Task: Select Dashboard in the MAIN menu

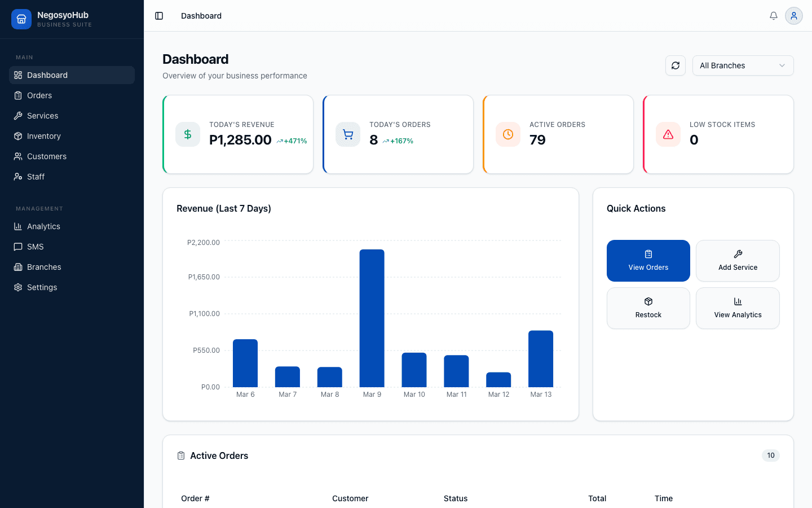Action: (47, 75)
